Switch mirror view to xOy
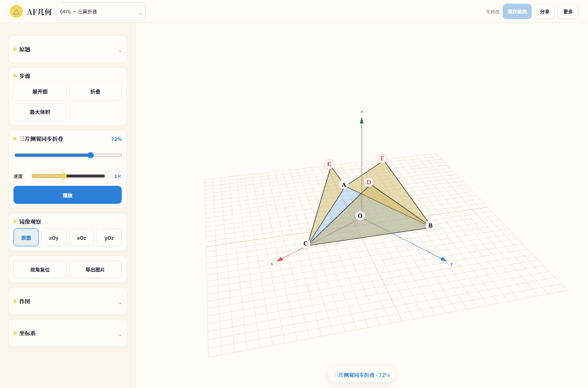Viewport: 588px width, 388px height. [54, 237]
